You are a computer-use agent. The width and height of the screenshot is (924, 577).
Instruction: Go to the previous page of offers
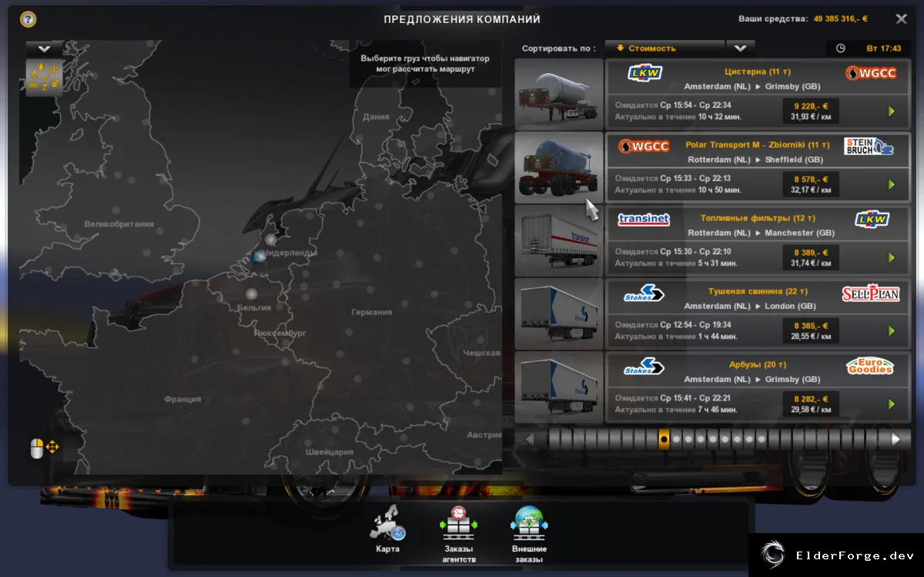pyautogui.click(x=530, y=439)
